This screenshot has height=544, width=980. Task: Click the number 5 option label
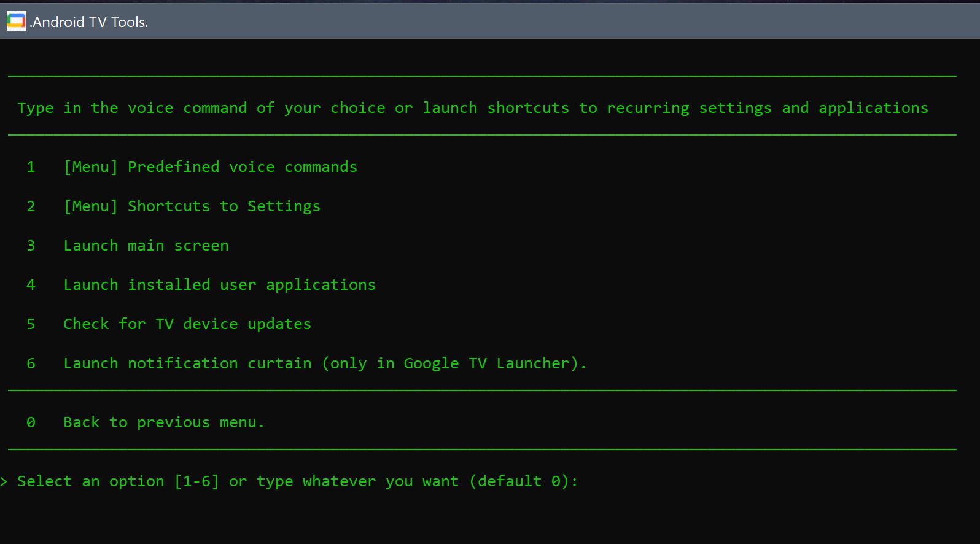point(31,324)
